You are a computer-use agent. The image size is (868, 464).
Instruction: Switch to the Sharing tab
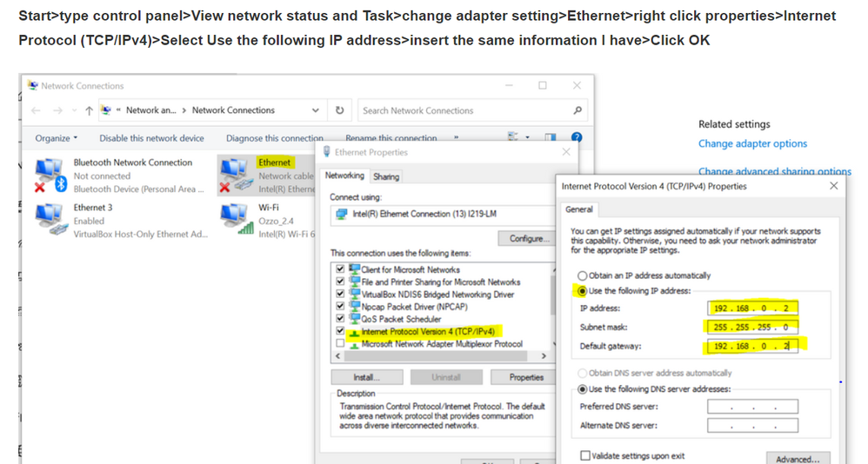tap(385, 176)
